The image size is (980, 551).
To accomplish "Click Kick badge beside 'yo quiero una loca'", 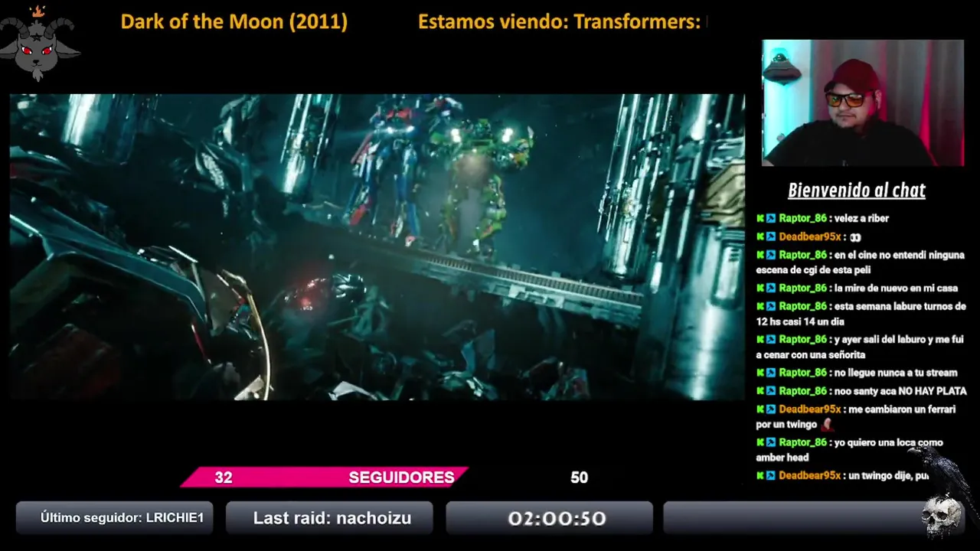I will point(761,442).
